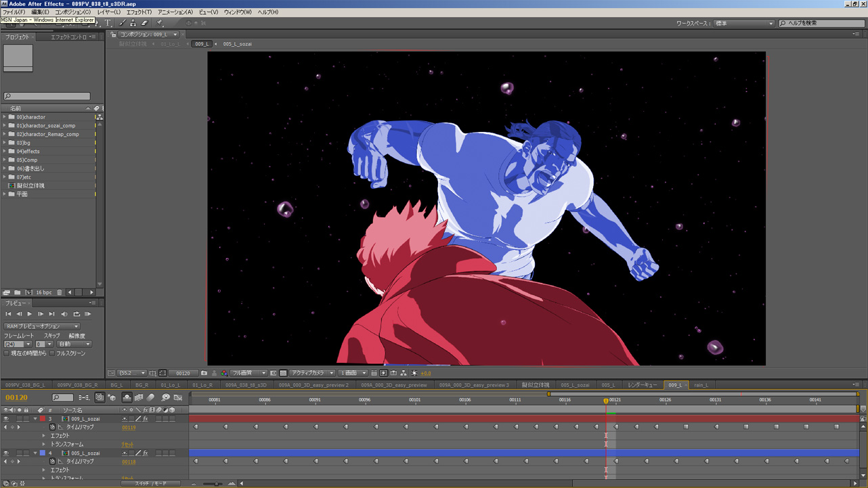Enable Live Update icon in timeline
868x488 pixels.
[x=100, y=397]
